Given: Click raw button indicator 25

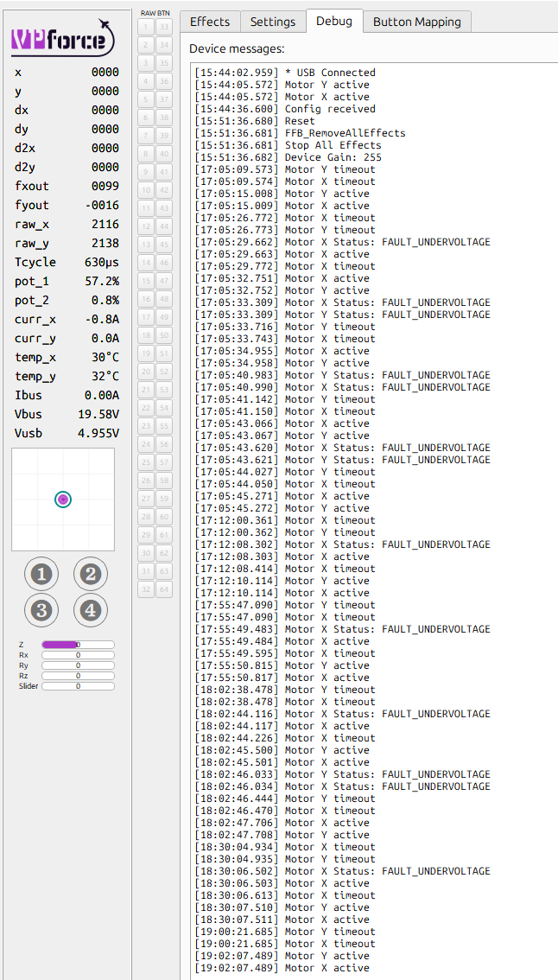Looking at the screenshot, I should [x=146, y=462].
